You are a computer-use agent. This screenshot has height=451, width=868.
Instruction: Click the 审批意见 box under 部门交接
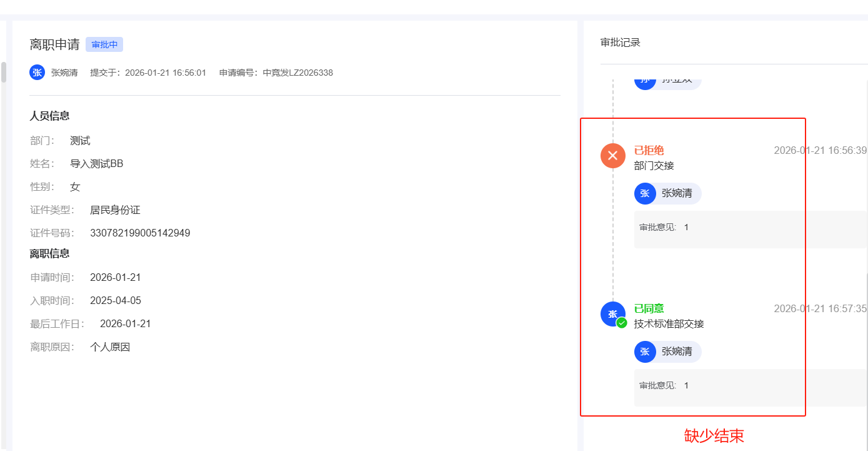750,229
